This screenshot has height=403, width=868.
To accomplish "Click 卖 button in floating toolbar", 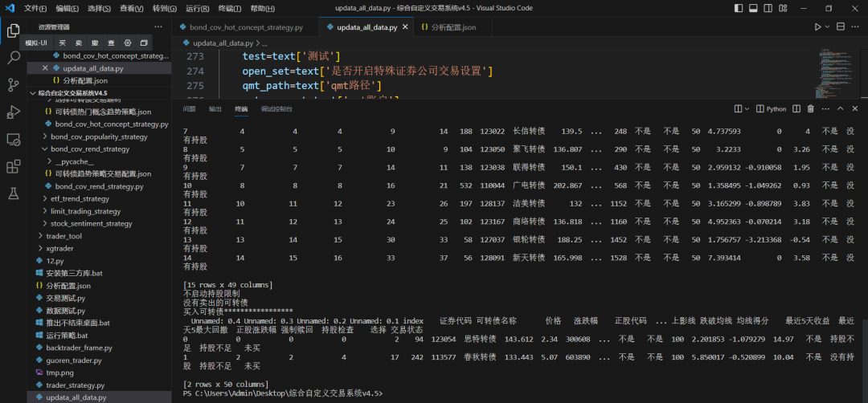I will pos(79,43).
